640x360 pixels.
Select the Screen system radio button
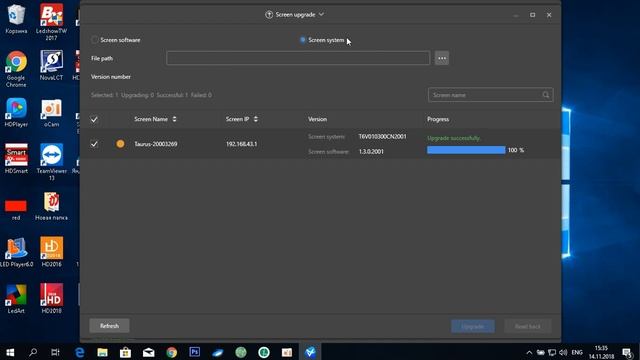(303, 40)
